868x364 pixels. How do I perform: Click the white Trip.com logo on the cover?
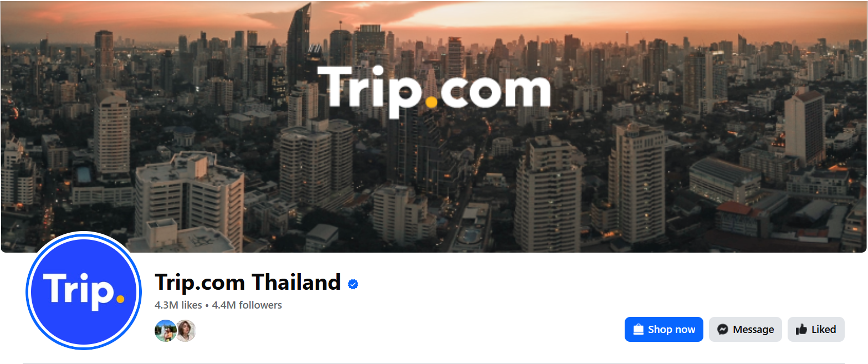[x=433, y=90]
